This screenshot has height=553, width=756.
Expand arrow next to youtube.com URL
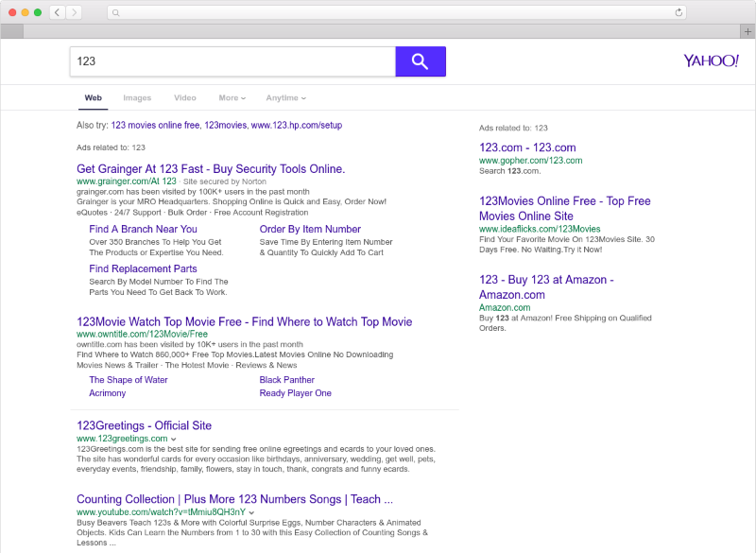tap(251, 511)
